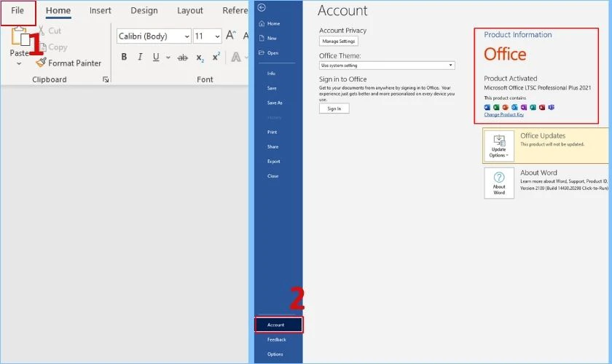
Task: Toggle Underline formatting
Action: pos(156,57)
